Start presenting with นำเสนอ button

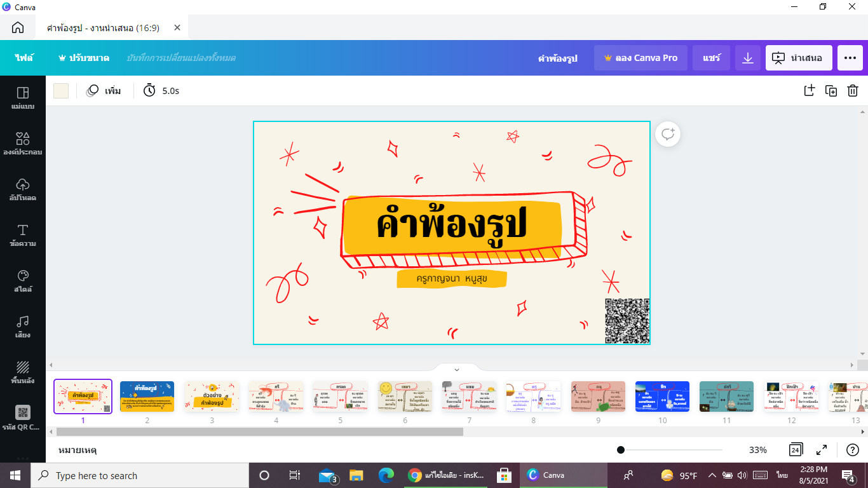pos(799,57)
